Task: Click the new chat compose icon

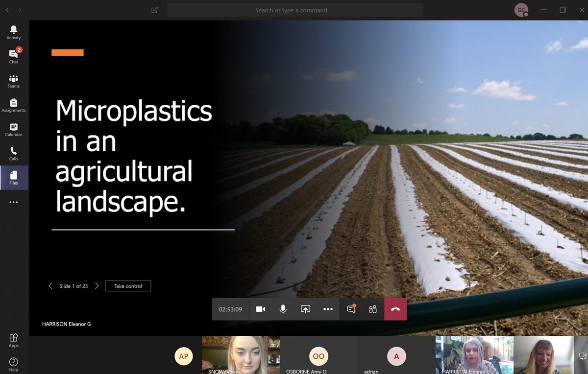Action: coord(155,10)
